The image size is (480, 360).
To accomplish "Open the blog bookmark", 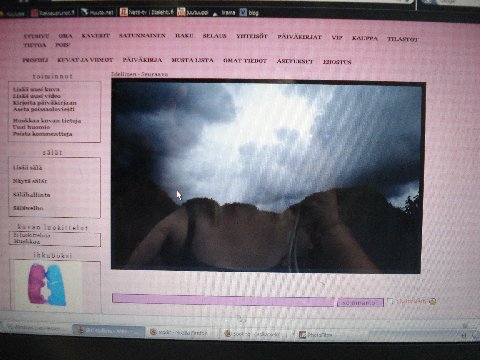I will point(249,12).
